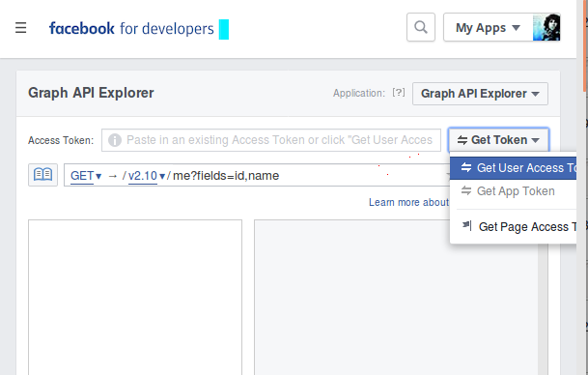The height and width of the screenshot is (375, 588).
Task: Open the Learn more about link
Action: tap(408, 202)
